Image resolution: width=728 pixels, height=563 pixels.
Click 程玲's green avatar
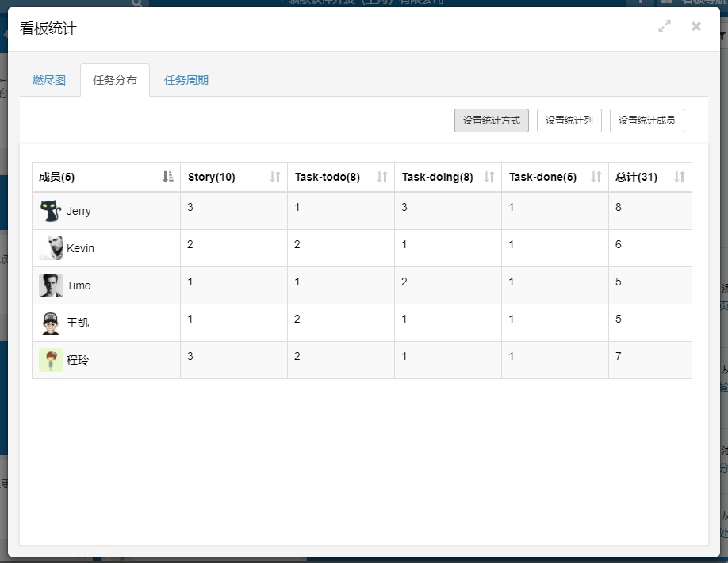[x=51, y=360]
